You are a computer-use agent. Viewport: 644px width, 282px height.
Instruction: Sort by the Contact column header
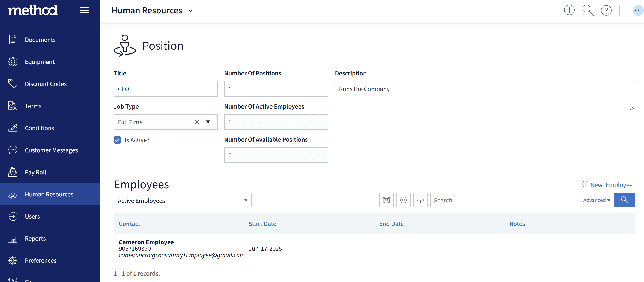coord(130,224)
